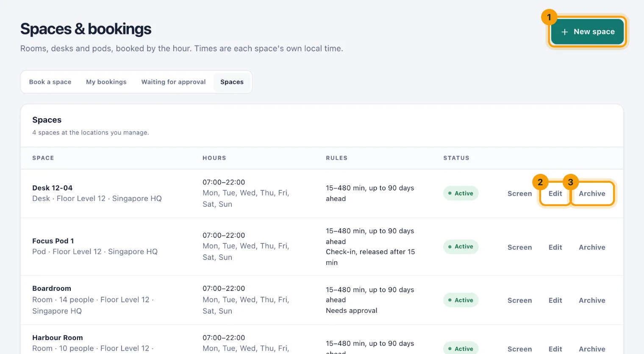Click the Focus Pod 1 space name
Image resolution: width=644 pixels, height=354 pixels.
pyautogui.click(x=53, y=241)
